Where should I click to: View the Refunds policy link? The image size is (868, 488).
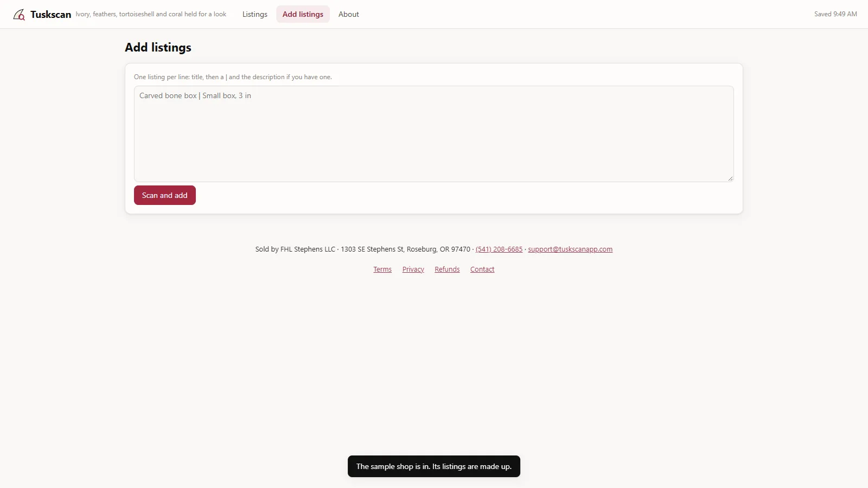pos(447,269)
